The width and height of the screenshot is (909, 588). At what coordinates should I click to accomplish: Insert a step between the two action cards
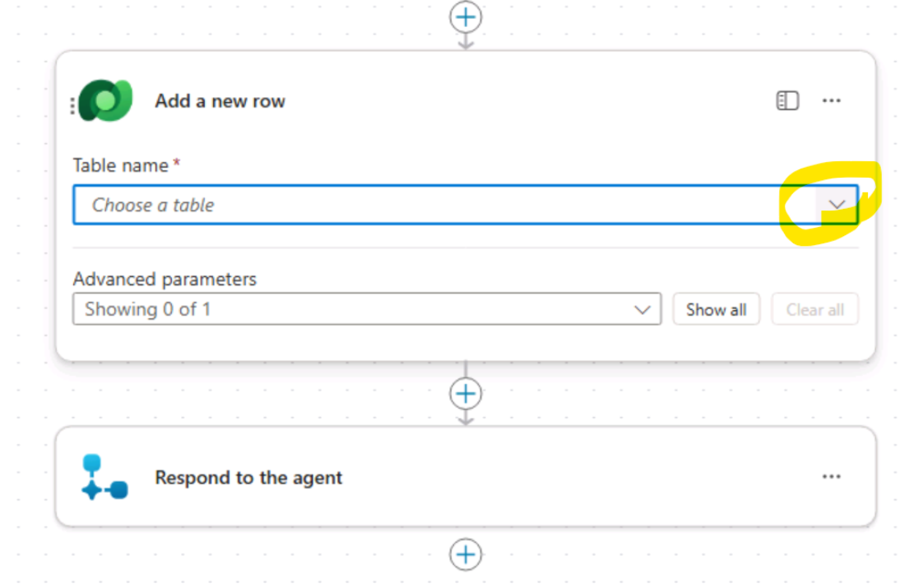coord(466,393)
